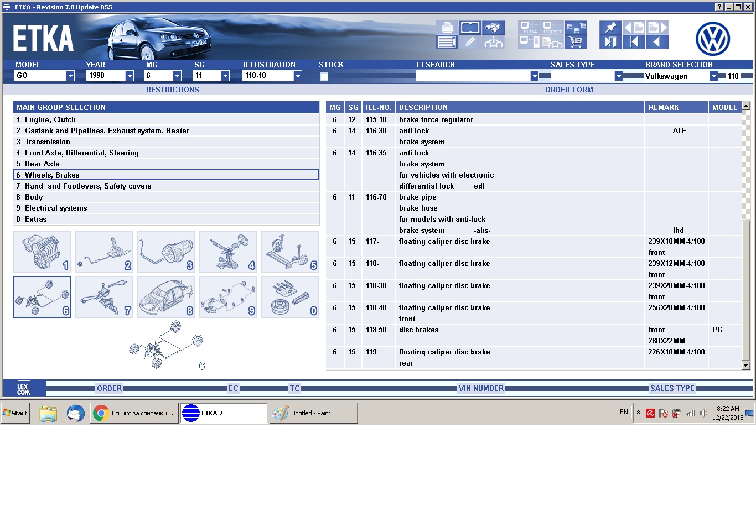Image resolution: width=756 pixels, height=532 pixels.
Task: Open the Brand Selection dropdown
Action: [x=714, y=76]
